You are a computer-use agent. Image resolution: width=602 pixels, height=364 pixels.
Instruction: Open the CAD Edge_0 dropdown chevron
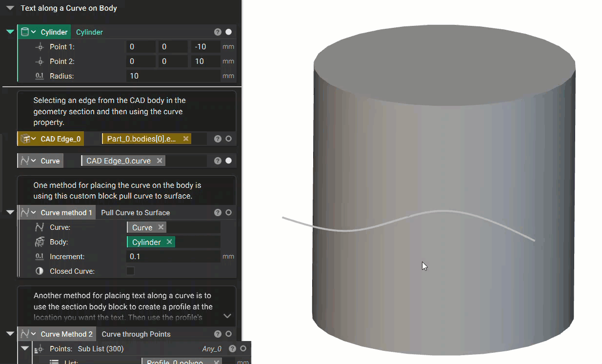coord(34,139)
